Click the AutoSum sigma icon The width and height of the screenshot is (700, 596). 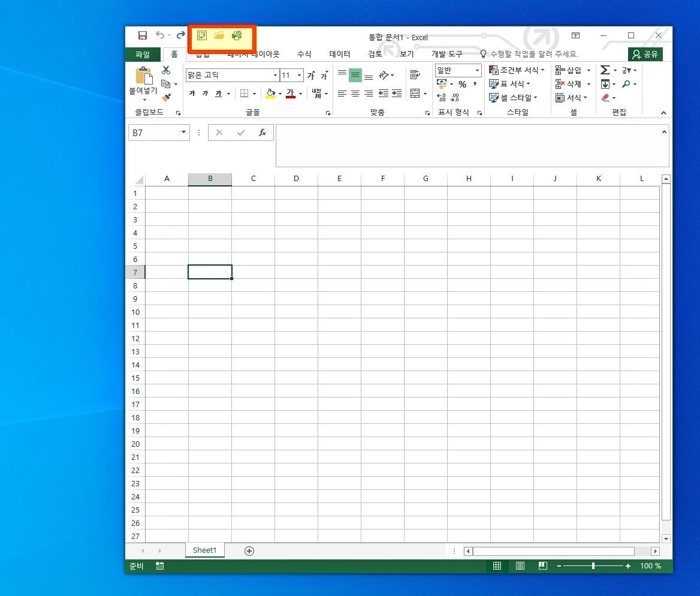[x=605, y=70]
